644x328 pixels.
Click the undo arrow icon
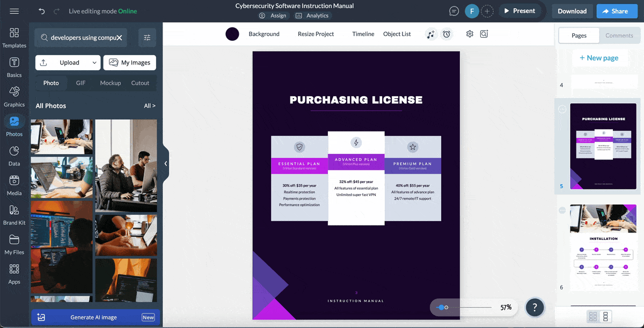click(42, 11)
